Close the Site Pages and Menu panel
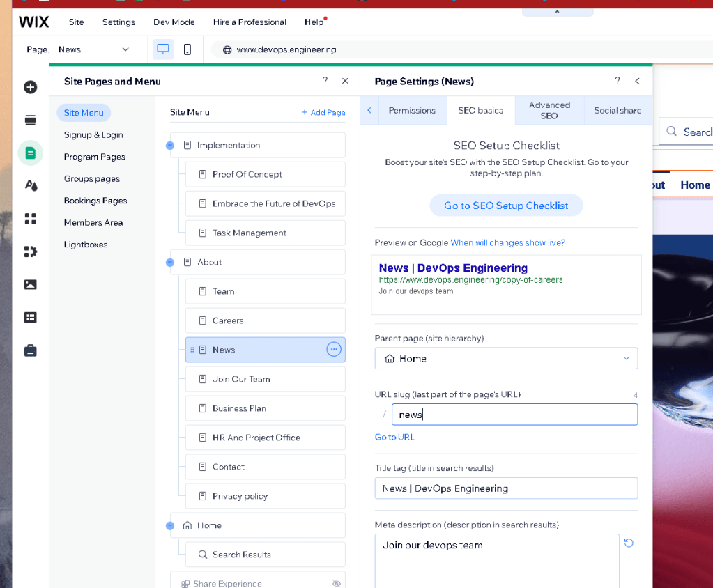 click(345, 81)
